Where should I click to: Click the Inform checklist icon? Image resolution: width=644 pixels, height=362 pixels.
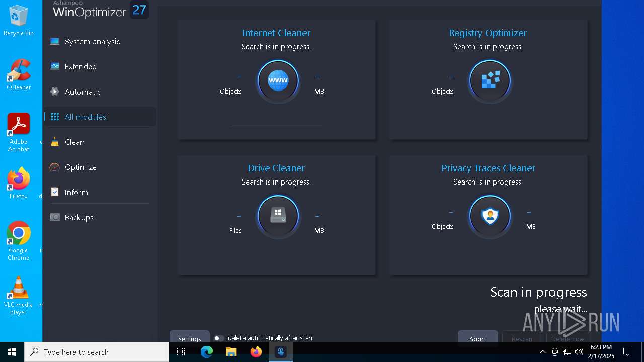55,192
